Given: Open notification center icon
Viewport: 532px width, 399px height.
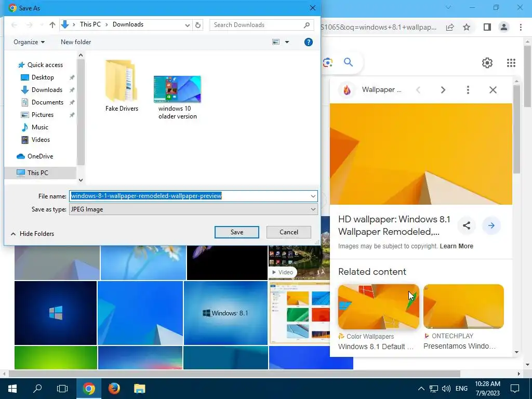Looking at the screenshot, I should [515, 389].
